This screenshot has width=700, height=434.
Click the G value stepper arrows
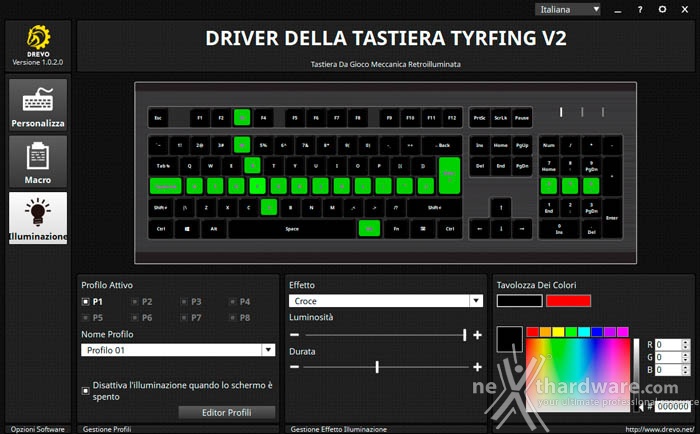point(686,357)
